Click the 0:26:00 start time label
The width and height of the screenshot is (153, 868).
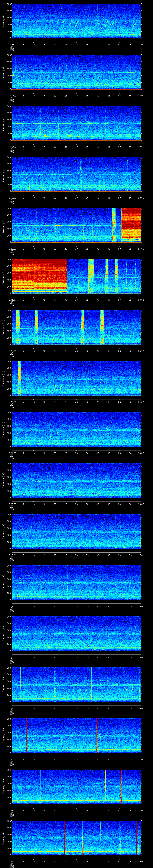(x=12, y=555)
